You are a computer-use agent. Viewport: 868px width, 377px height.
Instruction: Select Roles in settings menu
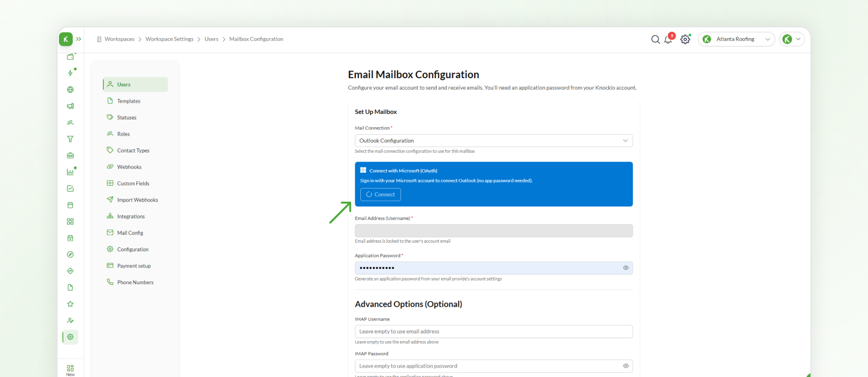[135, 134]
